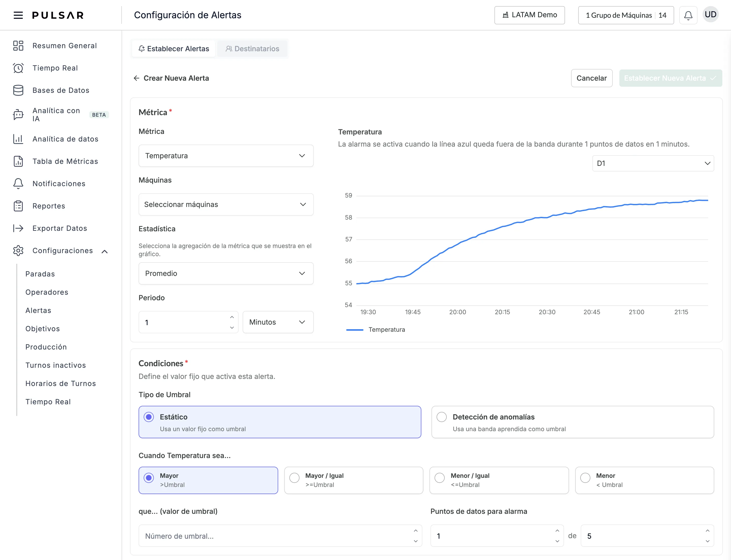Click the Tabla de Métricas file icon
Screen dimensions: 731x560
tap(18, 161)
